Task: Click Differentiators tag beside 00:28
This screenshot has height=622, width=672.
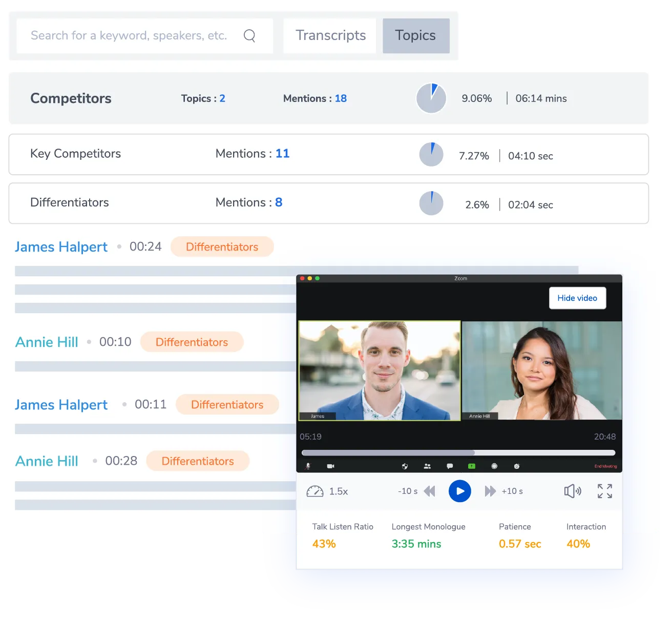Action: (x=198, y=461)
